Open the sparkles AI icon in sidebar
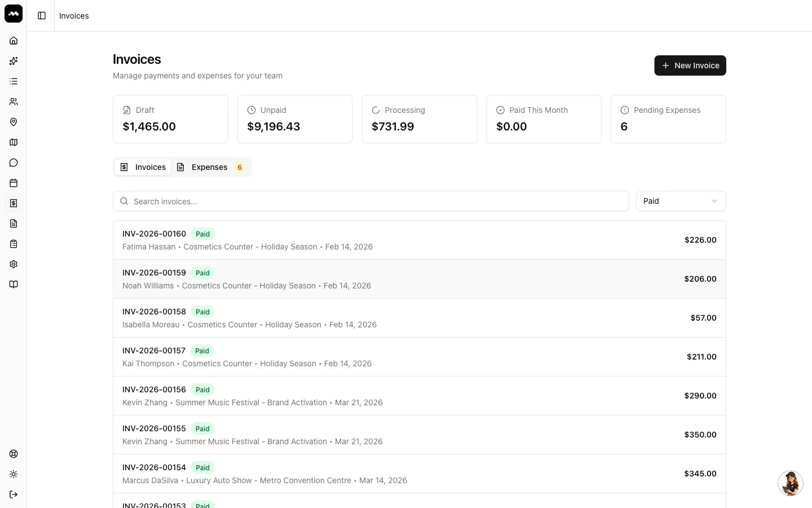The height and width of the screenshot is (508, 812). (x=14, y=61)
